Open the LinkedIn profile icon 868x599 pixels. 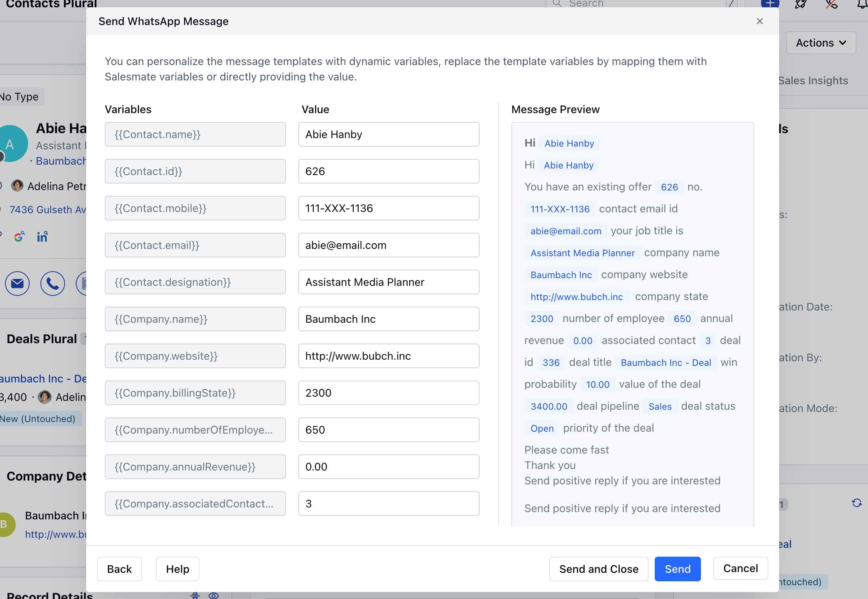point(42,236)
